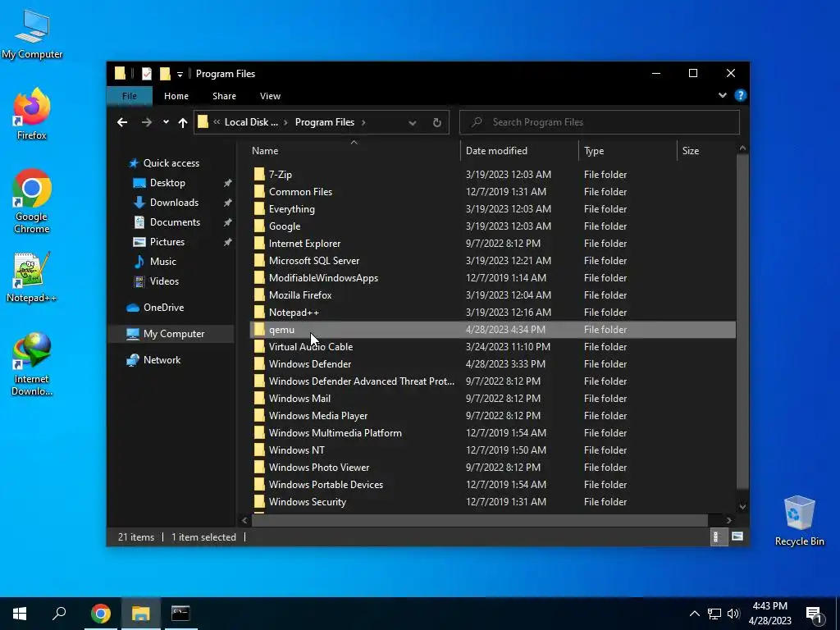Viewport: 840px width, 630px height.
Task: Open Pictures in the navigation pane
Action: pyautogui.click(x=167, y=242)
